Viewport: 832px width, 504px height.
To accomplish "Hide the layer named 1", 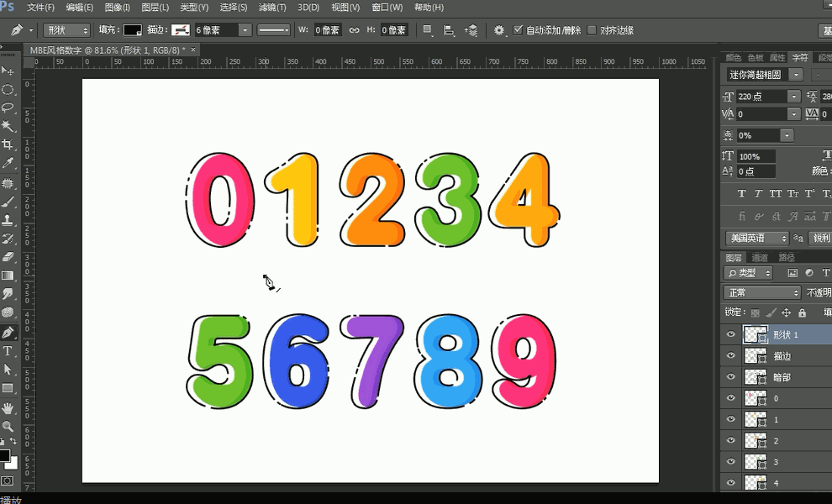I will (730, 419).
